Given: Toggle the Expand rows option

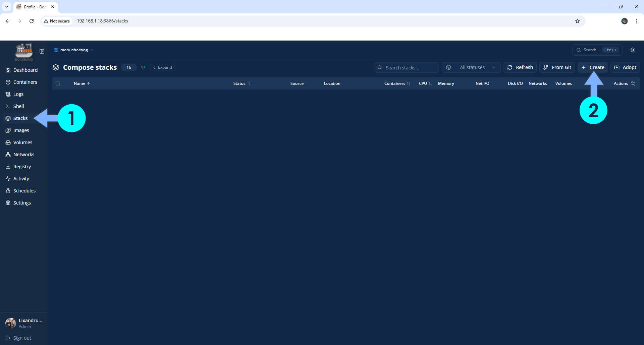Looking at the screenshot, I should coord(162,67).
